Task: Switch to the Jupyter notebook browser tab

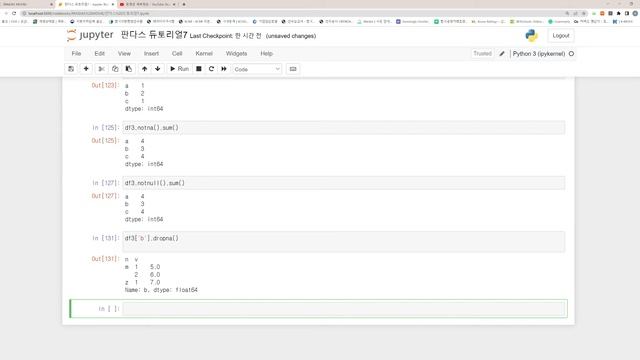Action: coord(86,4)
